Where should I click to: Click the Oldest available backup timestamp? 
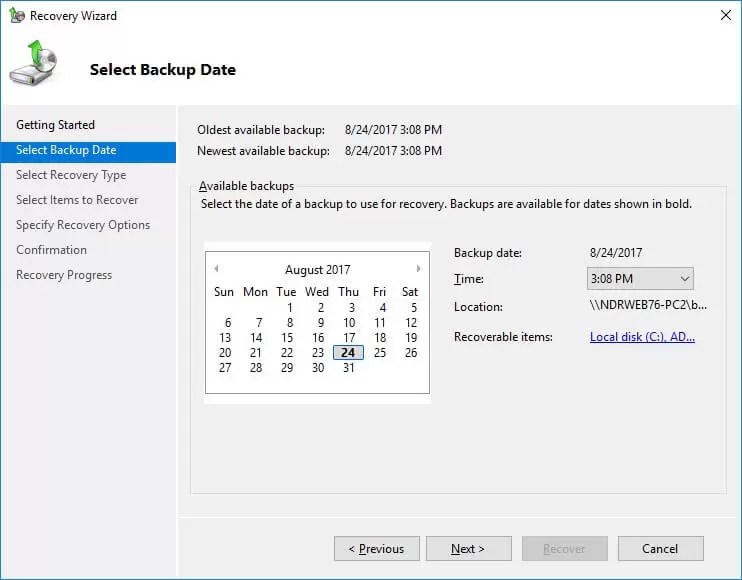pyautogui.click(x=393, y=130)
